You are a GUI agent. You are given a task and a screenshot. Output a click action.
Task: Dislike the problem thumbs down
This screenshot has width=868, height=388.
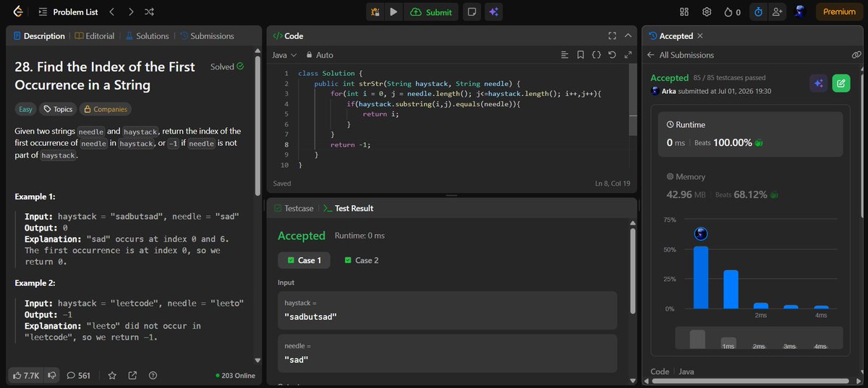tap(52, 375)
